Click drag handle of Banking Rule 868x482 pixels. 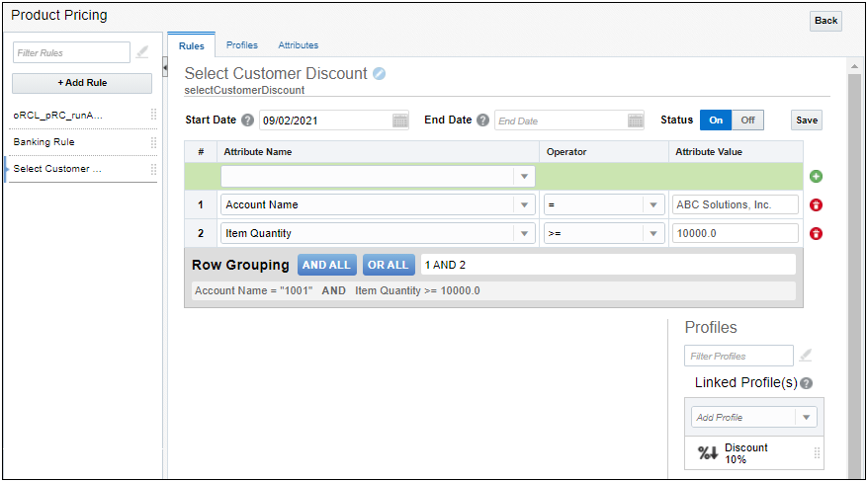153,142
